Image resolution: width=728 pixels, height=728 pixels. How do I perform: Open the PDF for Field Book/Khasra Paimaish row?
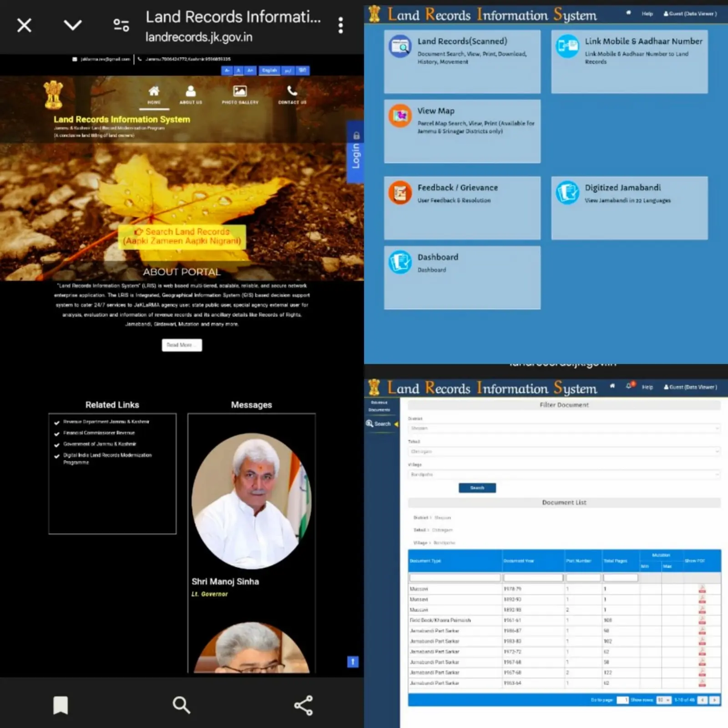(x=702, y=620)
